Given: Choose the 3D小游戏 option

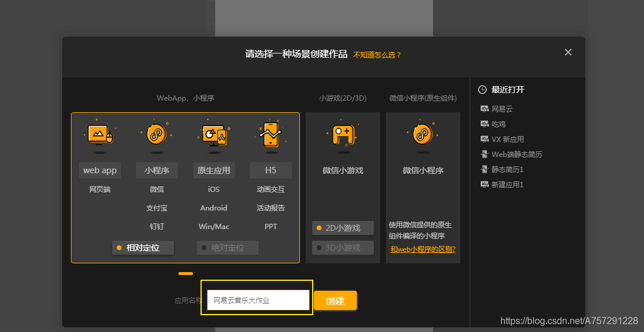Looking at the screenshot, I should click(343, 248).
